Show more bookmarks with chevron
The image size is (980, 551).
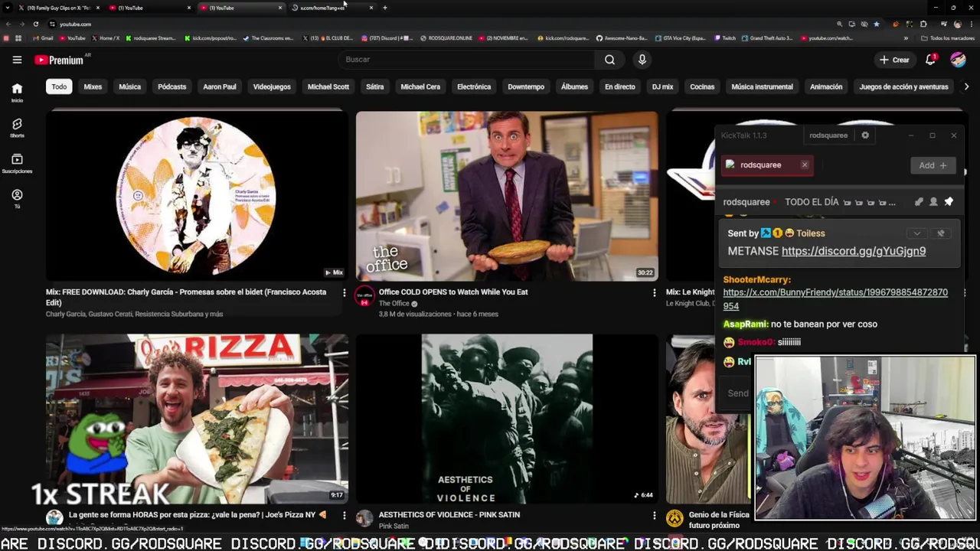coord(906,38)
